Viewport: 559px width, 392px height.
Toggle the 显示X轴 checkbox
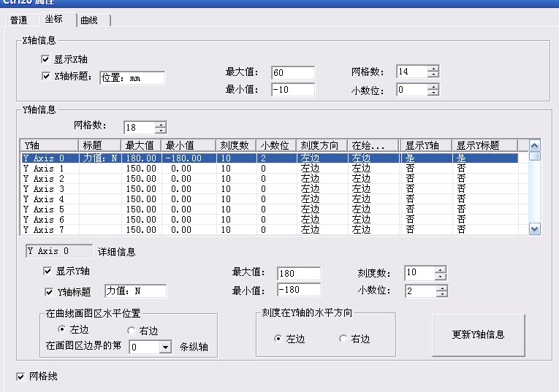pos(46,59)
